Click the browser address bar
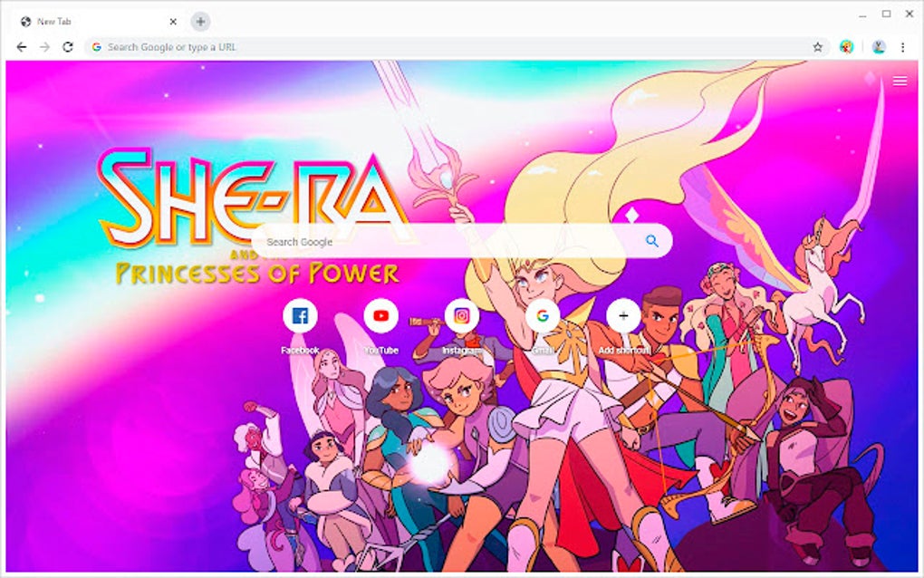924x578 pixels. [x=362, y=46]
